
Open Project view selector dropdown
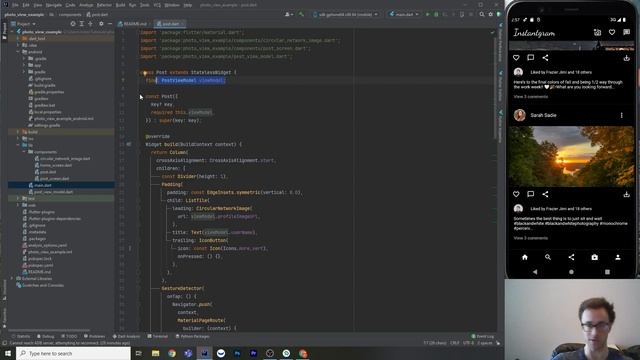(x=23, y=24)
